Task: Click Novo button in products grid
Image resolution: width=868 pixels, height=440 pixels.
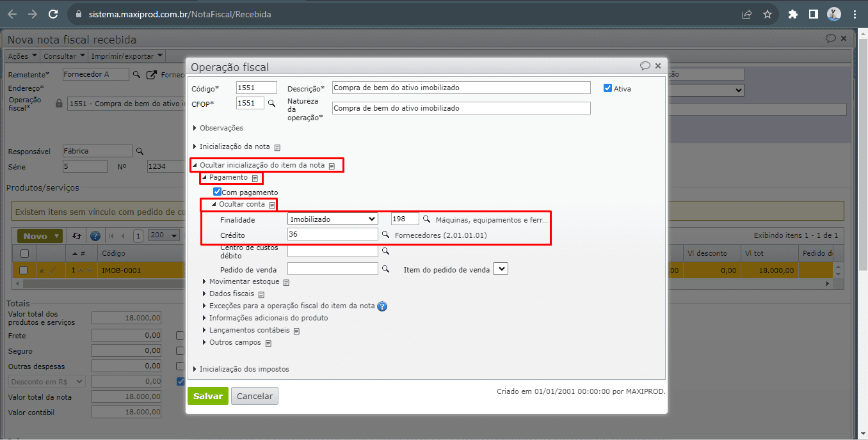Action: [40, 236]
